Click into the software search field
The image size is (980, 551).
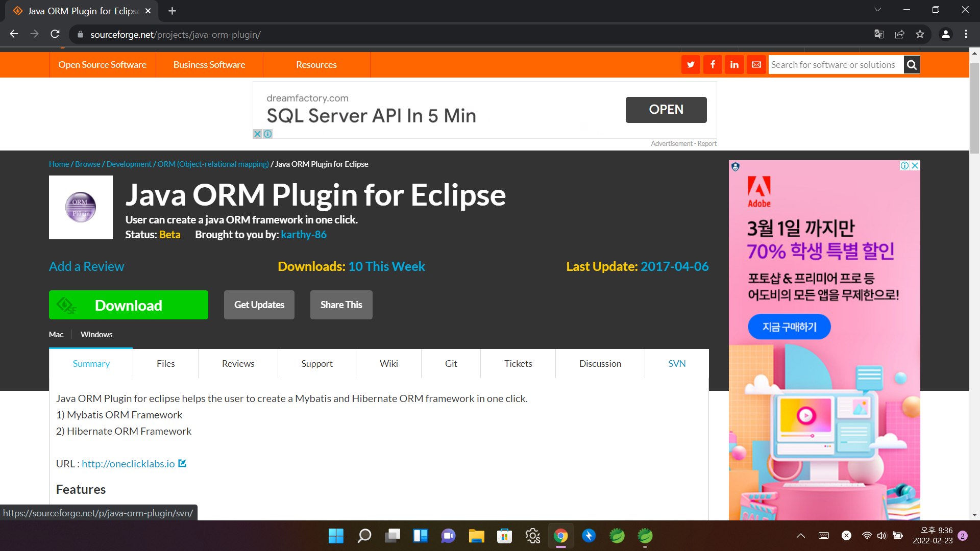point(835,65)
